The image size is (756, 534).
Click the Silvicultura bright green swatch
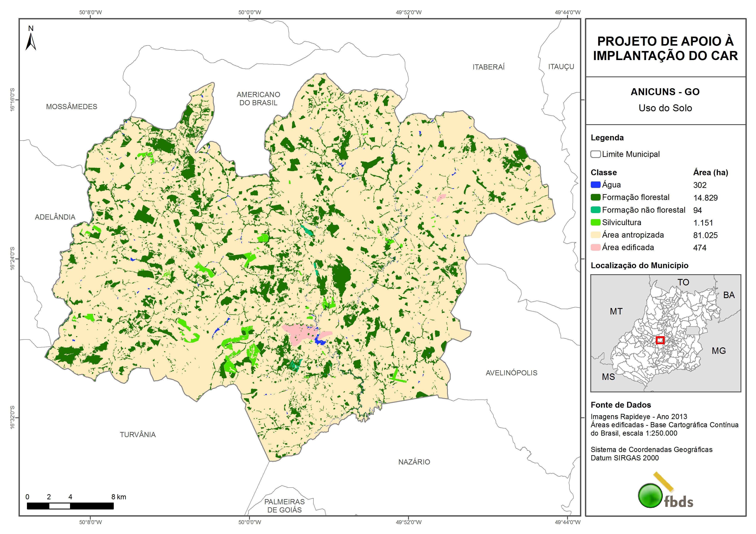click(x=595, y=222)
